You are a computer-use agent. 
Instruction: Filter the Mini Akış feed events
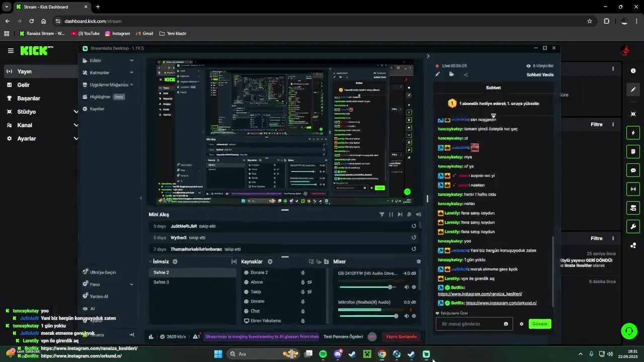coord(382,214)
